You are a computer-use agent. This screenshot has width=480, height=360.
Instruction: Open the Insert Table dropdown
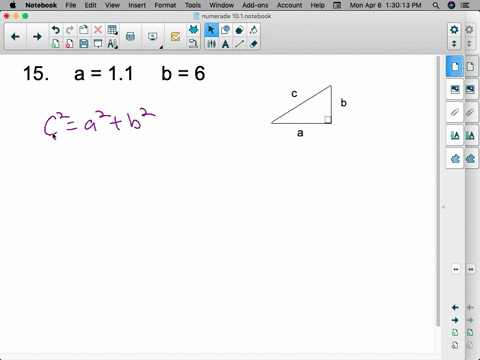point(112,30)
